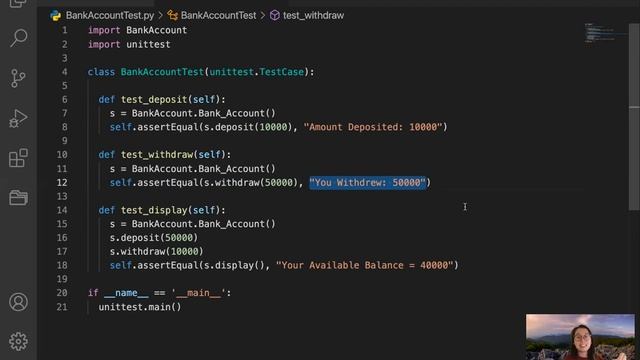Image resolution: width=640 pixels, height=360 pixels.
Task: Click "Amount Deposited: 10000" string
Action: (373, 127)
